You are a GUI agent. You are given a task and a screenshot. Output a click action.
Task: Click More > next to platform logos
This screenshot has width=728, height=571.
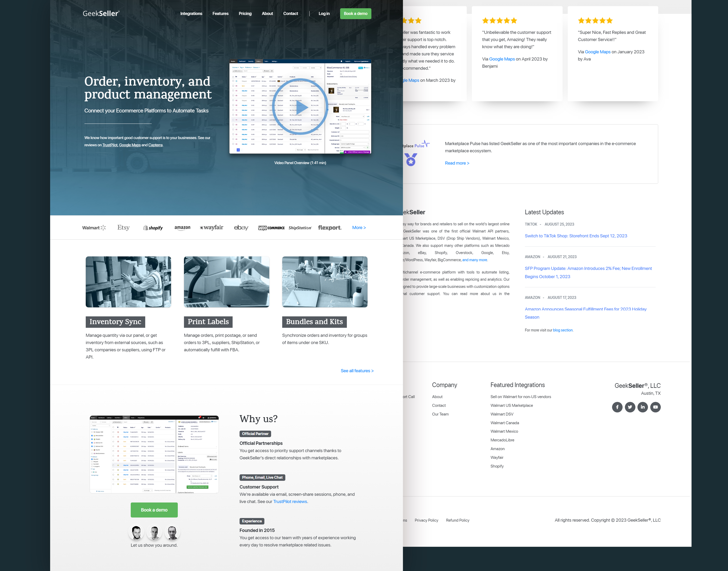tap(359, 228)
